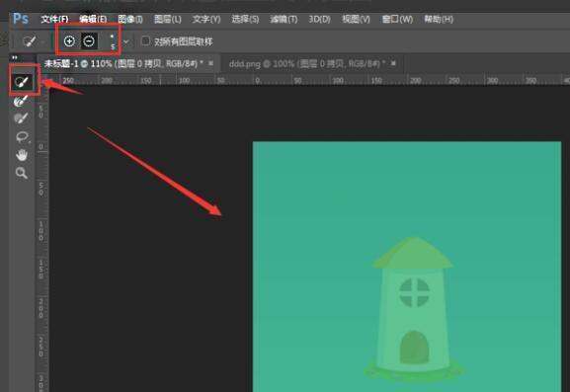Select the Zoom magnifier tool
570x392 pixels.
[x=22, y=173]
